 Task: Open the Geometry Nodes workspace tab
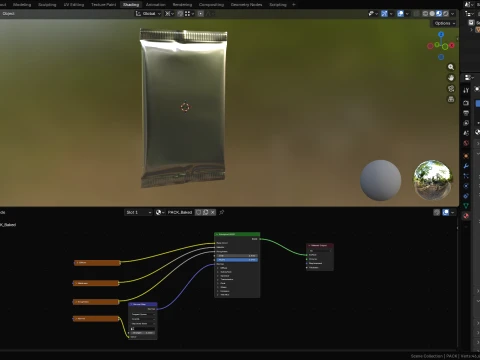pos(246,5)
